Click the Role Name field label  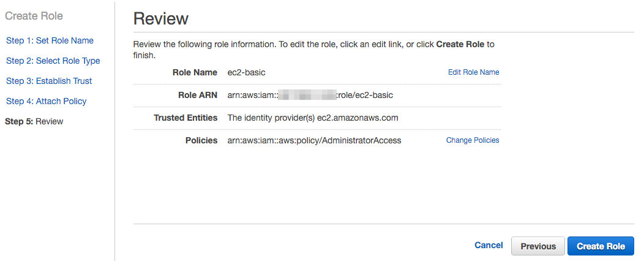click(195, 72)
